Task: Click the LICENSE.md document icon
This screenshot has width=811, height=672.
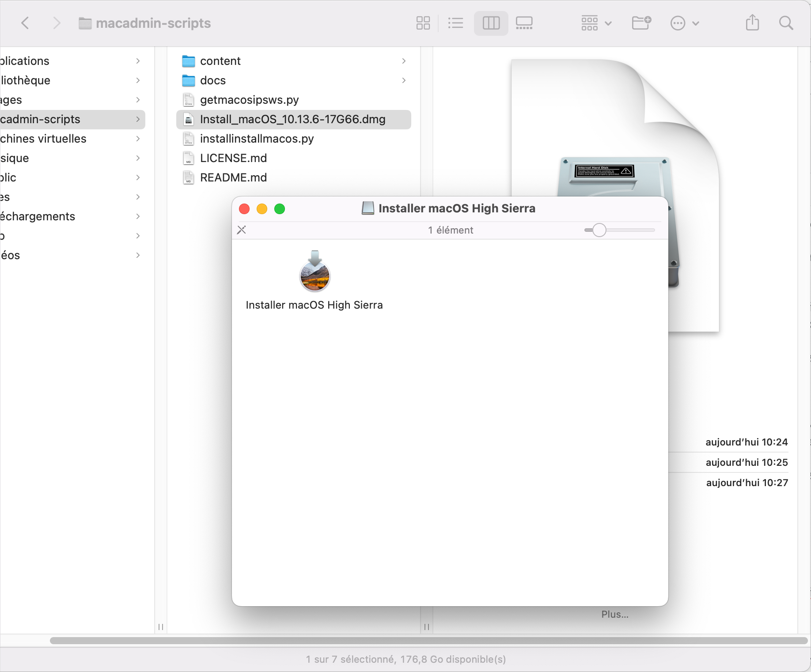Action: [x=189, y=158]
